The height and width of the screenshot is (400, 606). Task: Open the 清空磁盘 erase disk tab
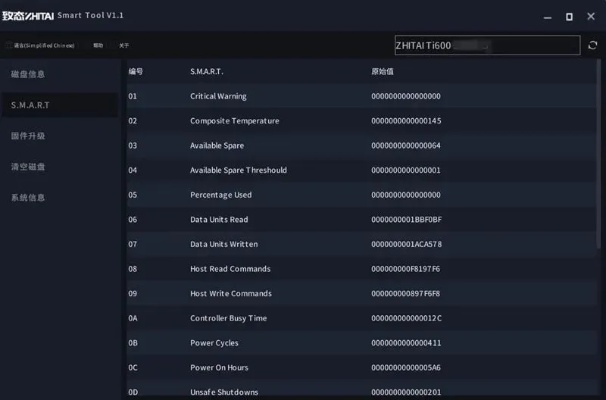coord(28,167)
